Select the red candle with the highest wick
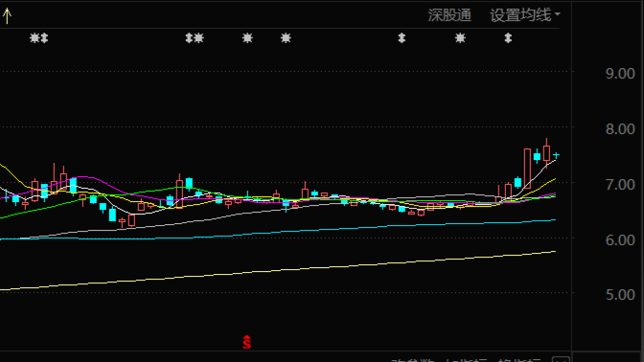Image resolution: width=644 pixels, height=362 pixels. (x=546, y=153)
